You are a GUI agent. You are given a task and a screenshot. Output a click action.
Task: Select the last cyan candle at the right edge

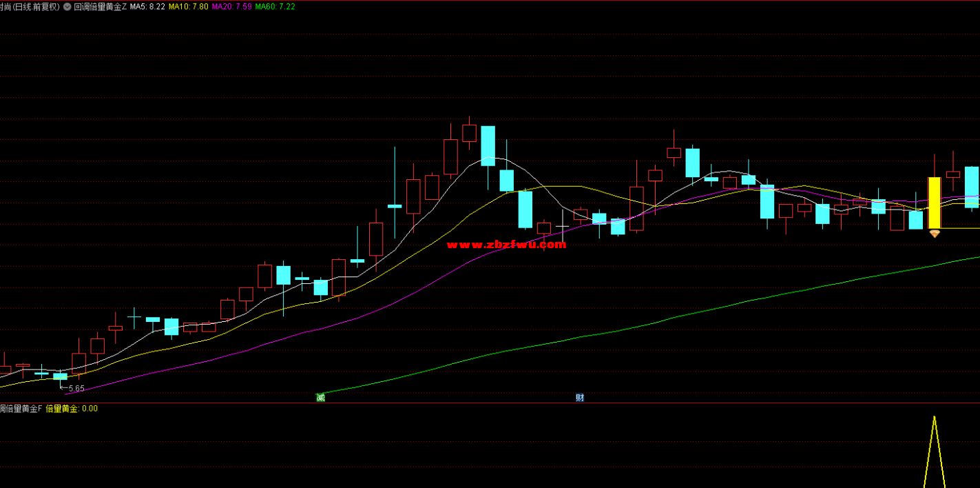(x=971, y=187)
